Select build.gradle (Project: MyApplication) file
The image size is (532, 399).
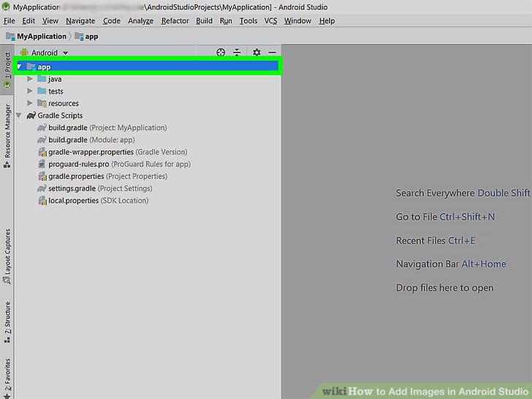(107, 128)
